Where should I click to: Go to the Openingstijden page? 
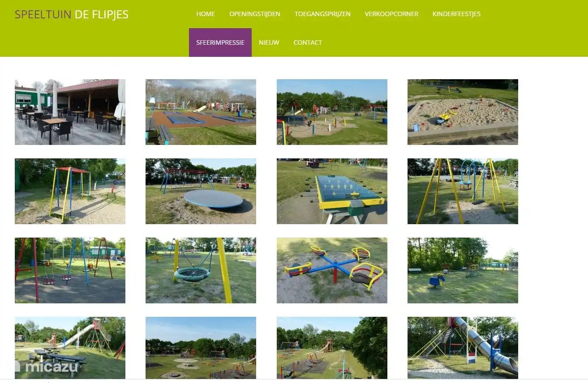255,14
